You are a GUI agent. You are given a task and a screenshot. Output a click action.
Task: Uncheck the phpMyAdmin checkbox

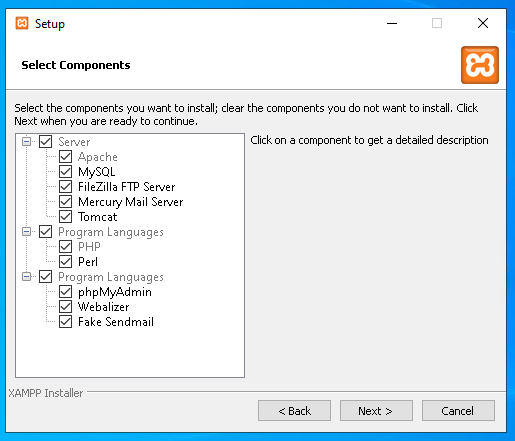pyautogui.click(x=65, y=292)
